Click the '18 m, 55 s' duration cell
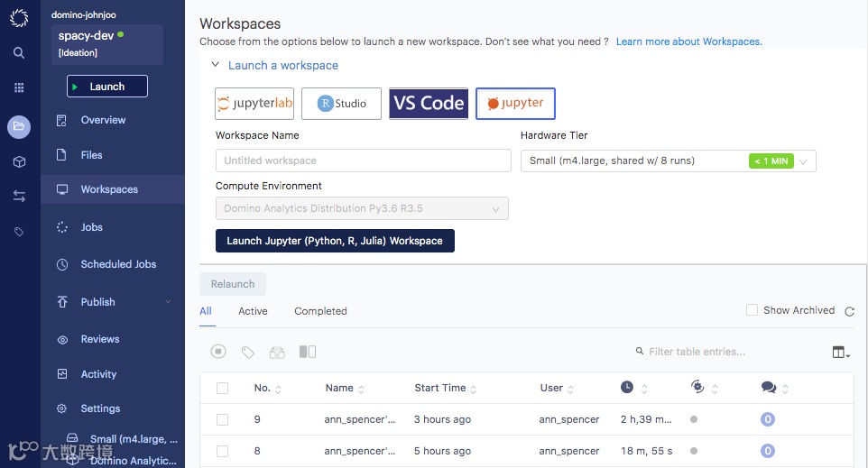Viewport: 868px width, 468px height. (646, 451)
